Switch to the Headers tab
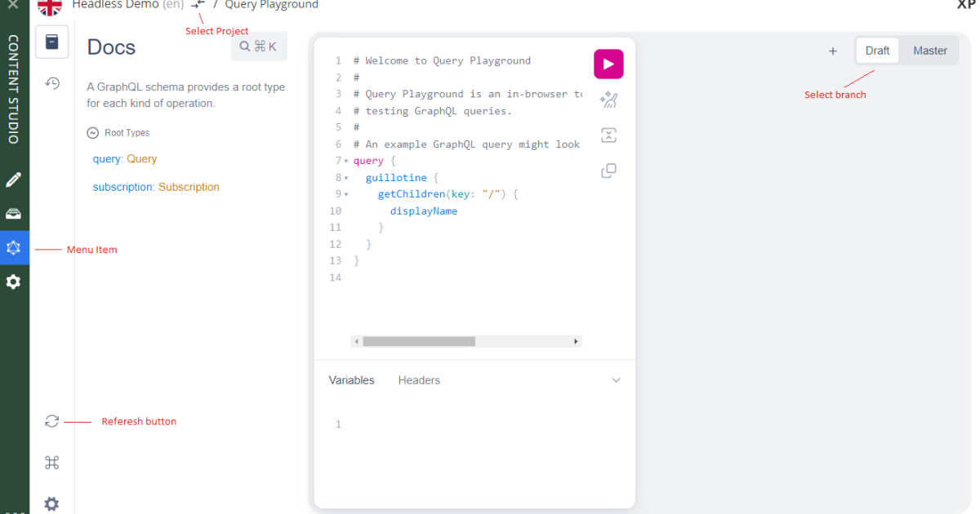 click(x=419, y=379)
